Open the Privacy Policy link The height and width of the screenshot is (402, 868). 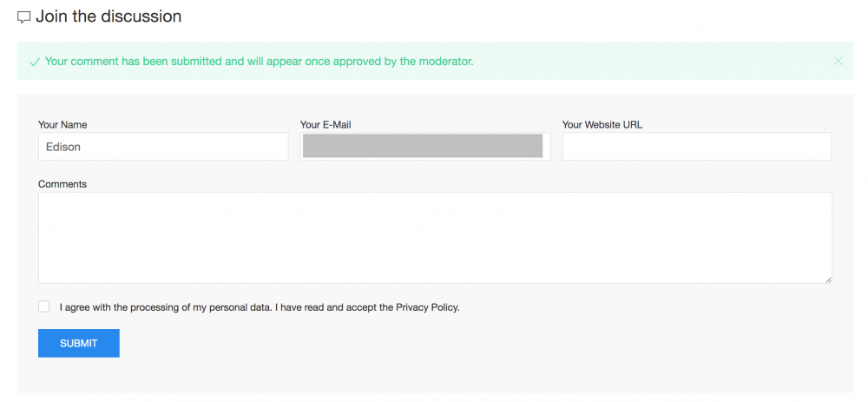[426, 307]
